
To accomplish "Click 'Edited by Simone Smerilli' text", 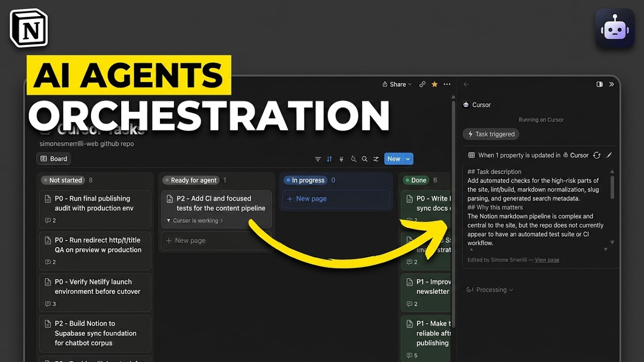I will pyautogui.click(x=498, y=260).
